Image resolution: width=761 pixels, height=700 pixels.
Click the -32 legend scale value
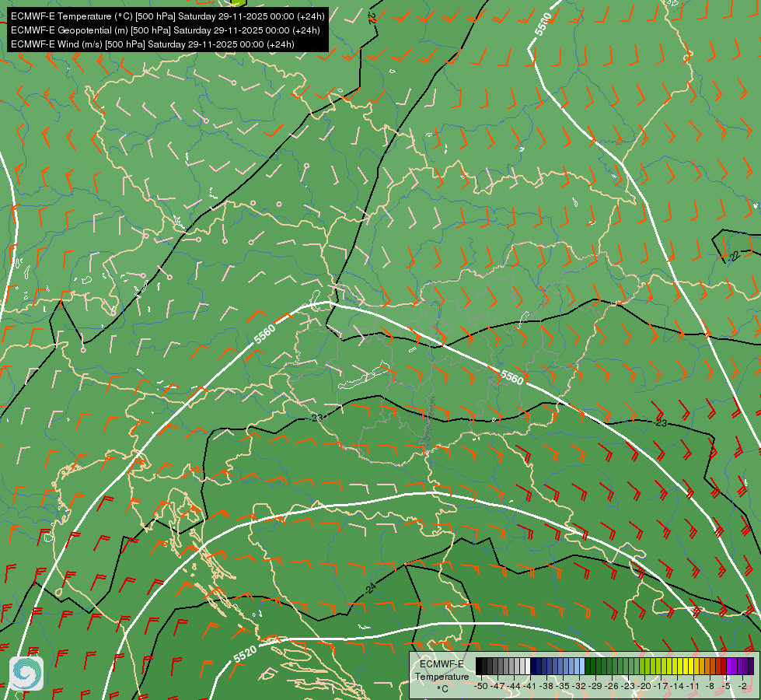[579, 686]
